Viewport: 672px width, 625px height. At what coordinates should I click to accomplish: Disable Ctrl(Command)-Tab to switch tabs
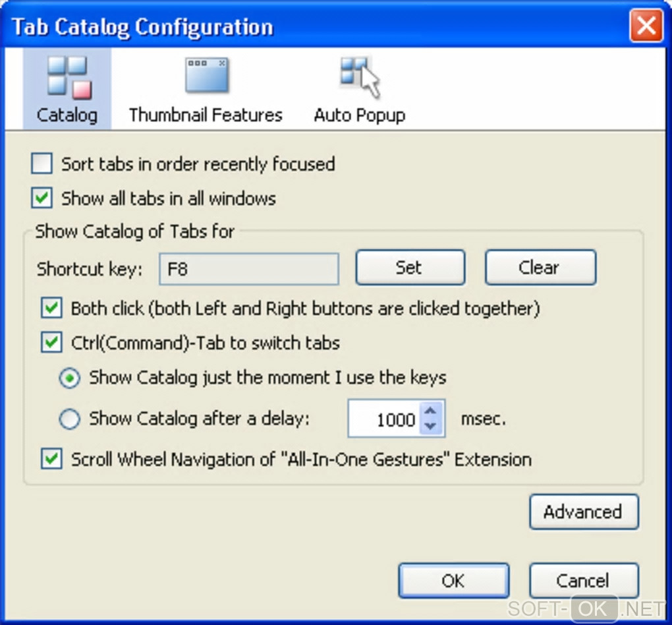(51, 343)
